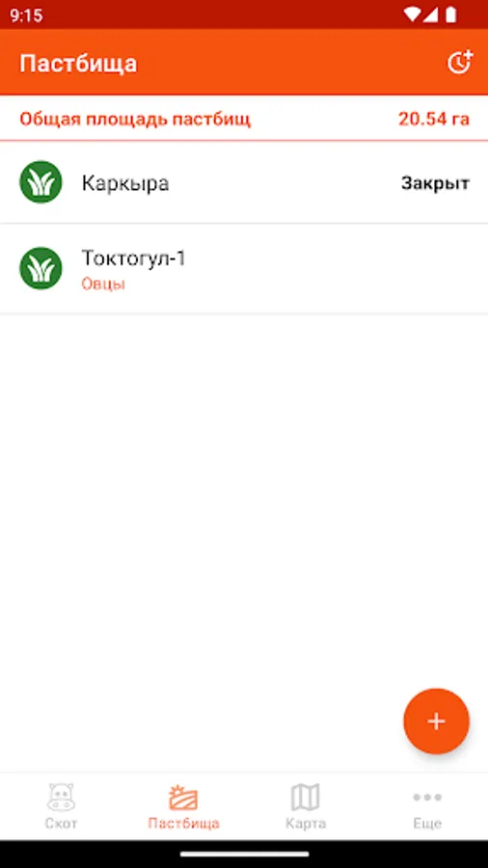
Task: Select the Пастбища field icon in bottom bar
Action: coord(183,798)
